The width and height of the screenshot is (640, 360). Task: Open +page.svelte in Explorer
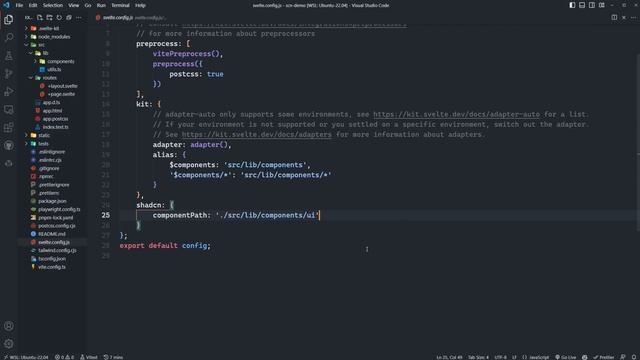(x=61, y=94)
